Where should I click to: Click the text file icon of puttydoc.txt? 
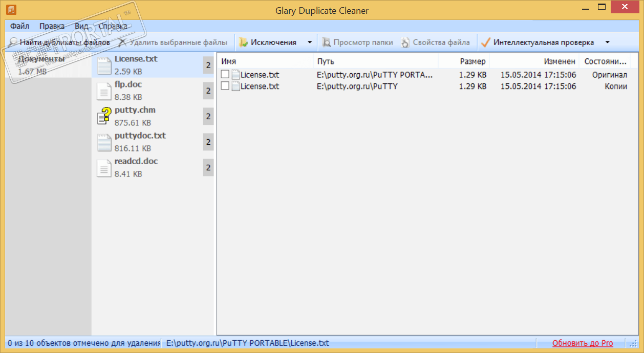pyautogui.click(x=104, y=142)
